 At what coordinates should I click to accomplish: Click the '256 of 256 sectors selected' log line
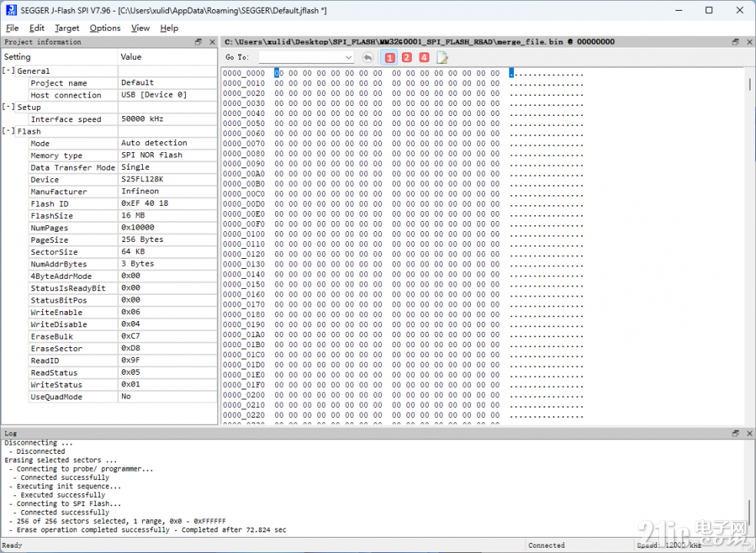pos(117,521)
